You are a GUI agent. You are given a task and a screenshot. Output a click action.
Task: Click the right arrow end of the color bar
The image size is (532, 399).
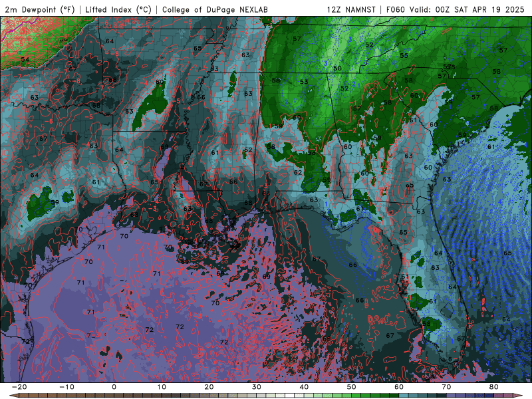[x=519, y=396]
